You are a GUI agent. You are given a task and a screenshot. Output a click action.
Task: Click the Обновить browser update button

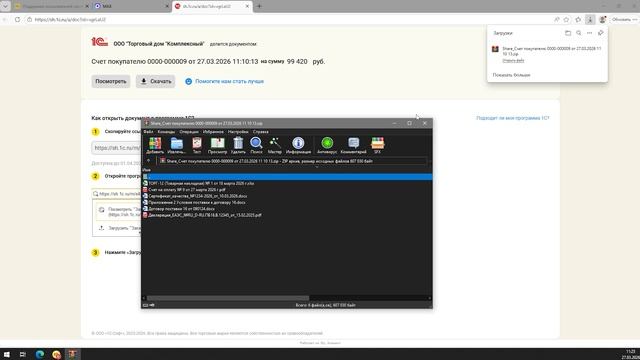tap(624, 20)
